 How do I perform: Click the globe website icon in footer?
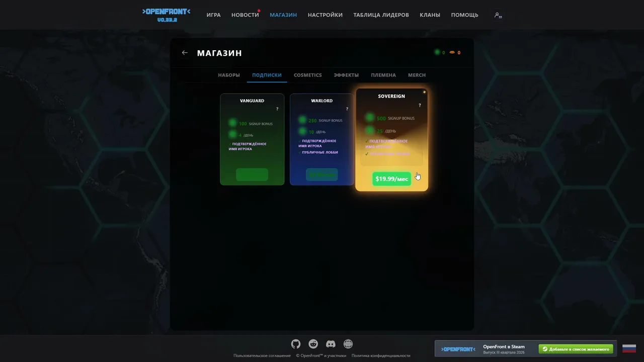pyautogui.click(x=348, y=344)
